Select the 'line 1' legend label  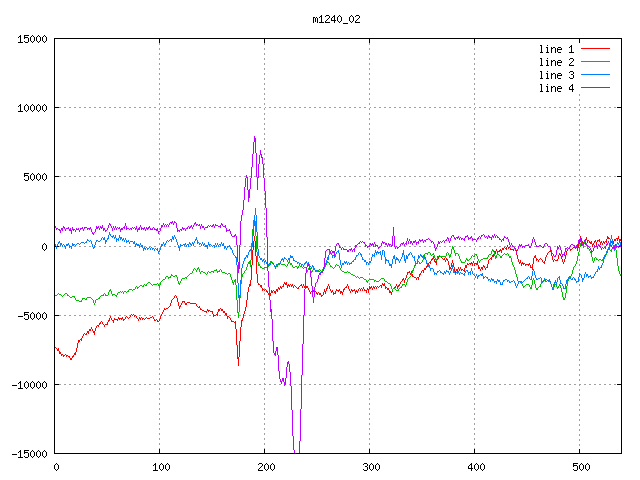[x=557, y=49]
